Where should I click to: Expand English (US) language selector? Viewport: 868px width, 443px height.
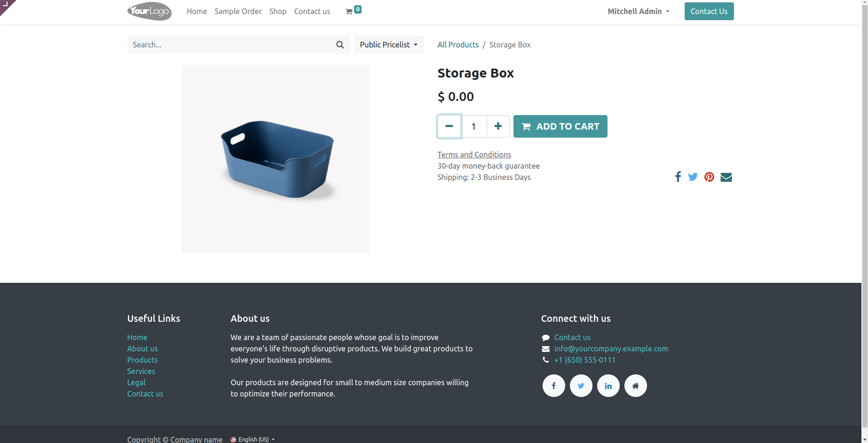tap(253, 439)
